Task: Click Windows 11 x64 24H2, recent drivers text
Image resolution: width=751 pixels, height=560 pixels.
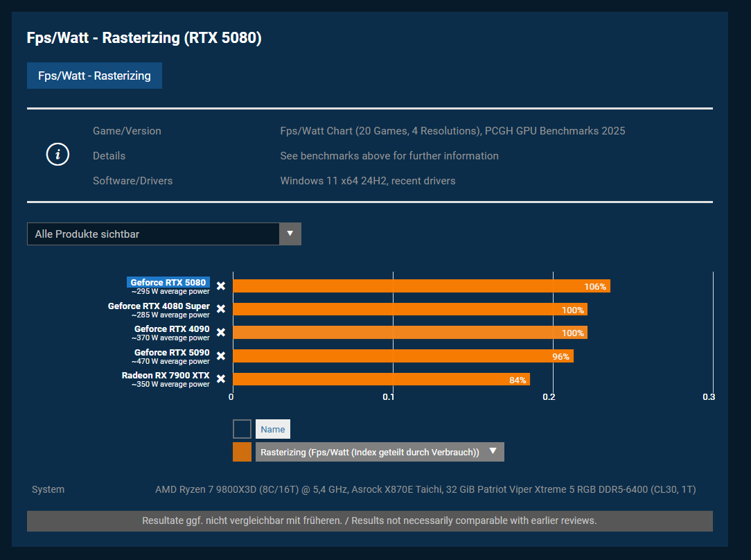Action: [368, 181]
